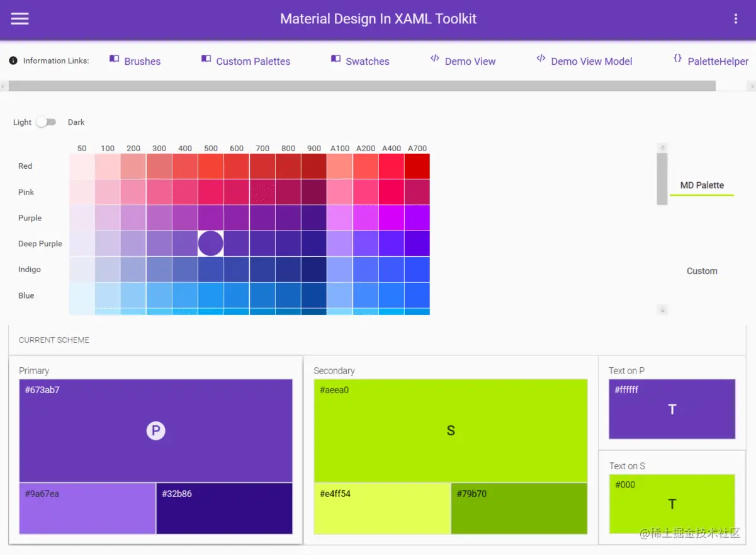The image size is (756, 555).
Task: Select the Primary #673ab7 color block
Action: point(155,431)
